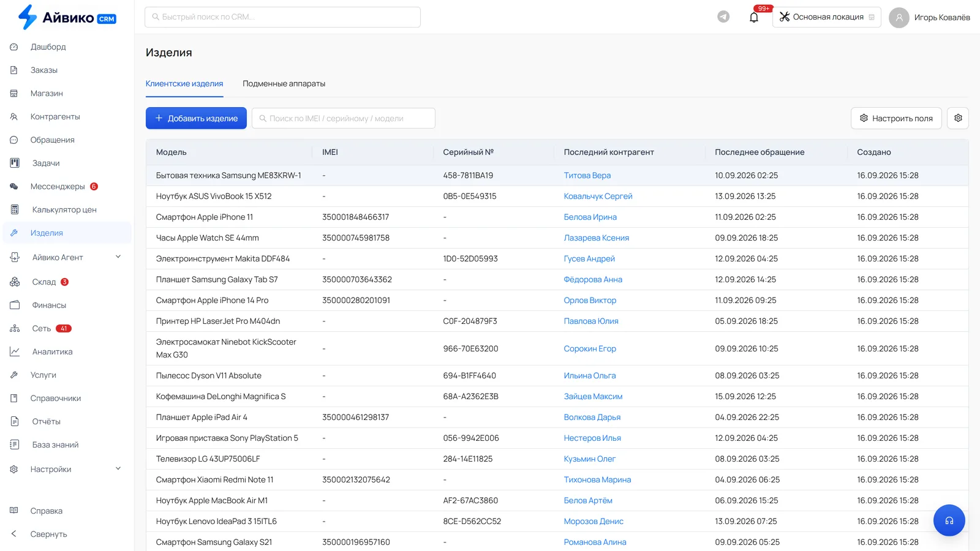This screenshot has width=980, height=551.
Task: Open the Услуги menu item
Action: (43, 375)
